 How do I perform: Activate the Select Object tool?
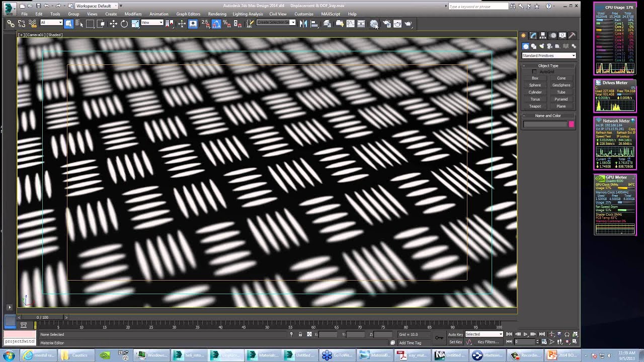coord(68,24)
